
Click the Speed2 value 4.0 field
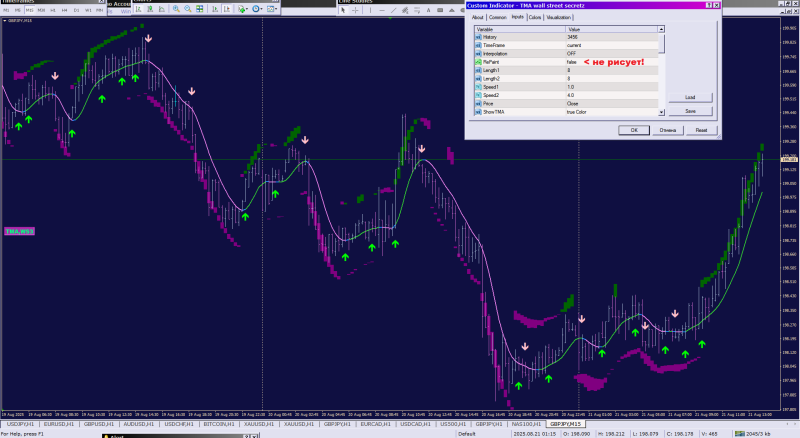pos(612,95)
